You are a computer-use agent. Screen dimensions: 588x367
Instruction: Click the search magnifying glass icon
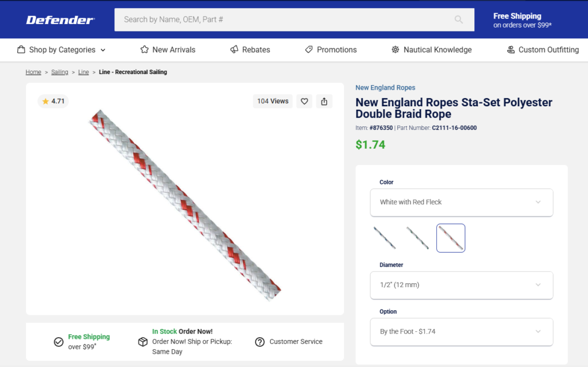458,20
